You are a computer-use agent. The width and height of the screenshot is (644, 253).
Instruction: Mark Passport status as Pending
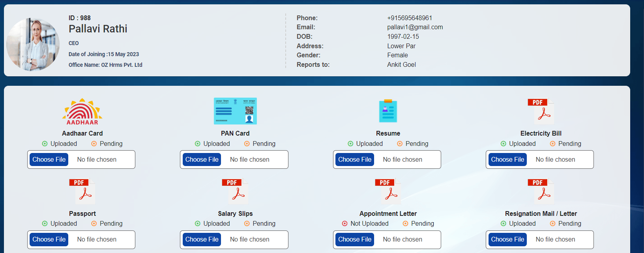[94, 224]
